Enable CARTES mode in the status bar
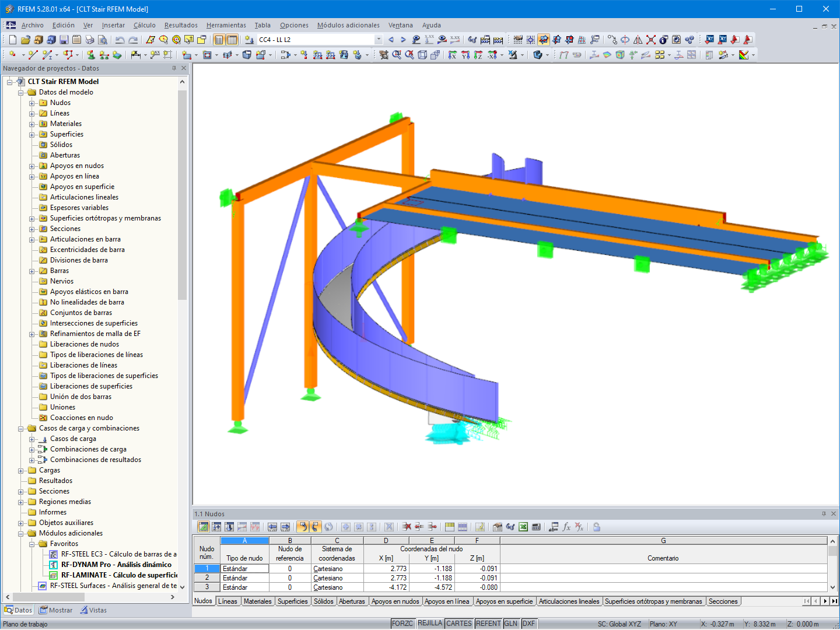The width and height of the screenshot is (840, 630). point(459,623)
